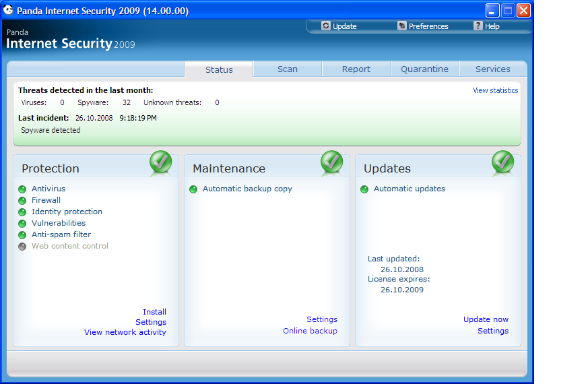
Task: Click the green checkmark on Updates panel
Action: coord(502,162)
